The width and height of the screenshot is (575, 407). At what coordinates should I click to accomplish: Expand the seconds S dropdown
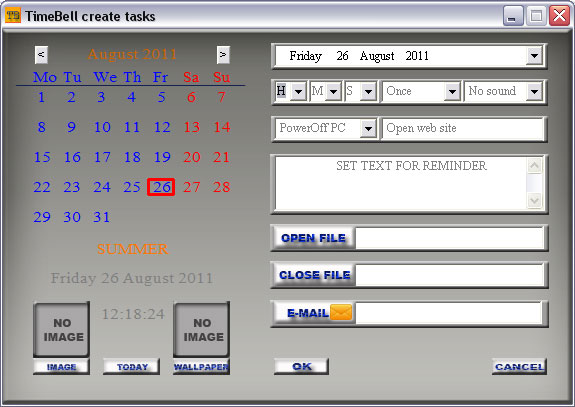(369, 91)
